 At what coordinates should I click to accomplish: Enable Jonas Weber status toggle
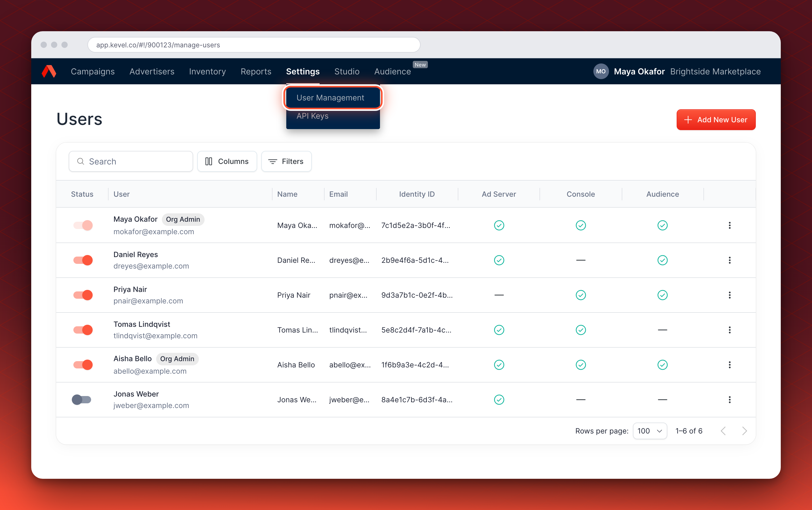[81, 400]
